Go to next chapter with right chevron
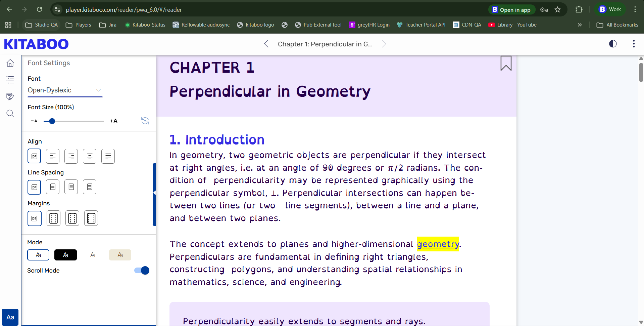This screenshot has width=644, height=326. coord(384,44)
